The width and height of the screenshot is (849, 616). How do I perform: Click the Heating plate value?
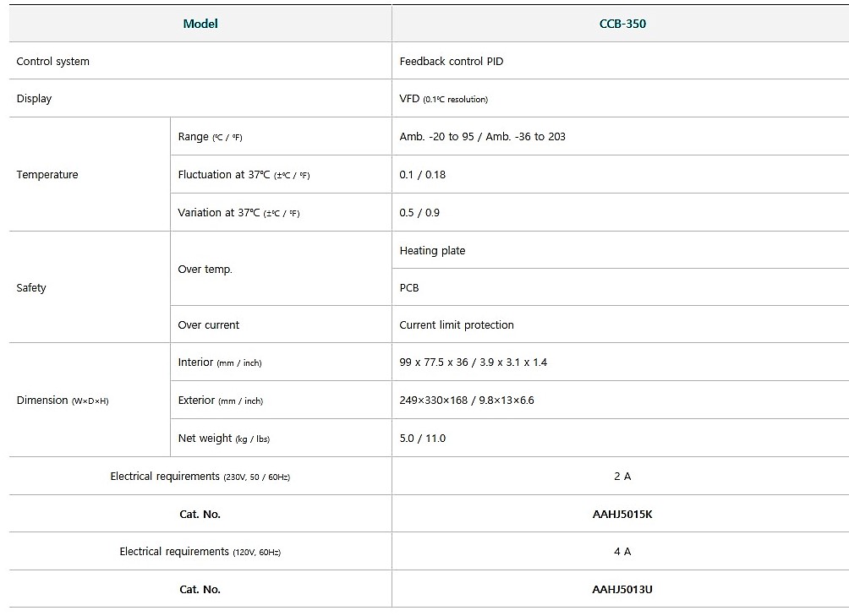pos(432,251)
